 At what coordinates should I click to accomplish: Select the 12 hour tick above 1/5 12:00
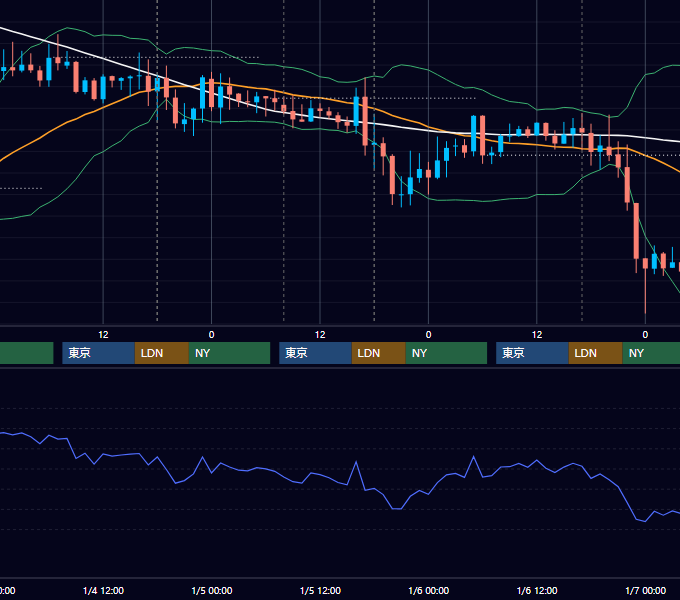(320, 335)
